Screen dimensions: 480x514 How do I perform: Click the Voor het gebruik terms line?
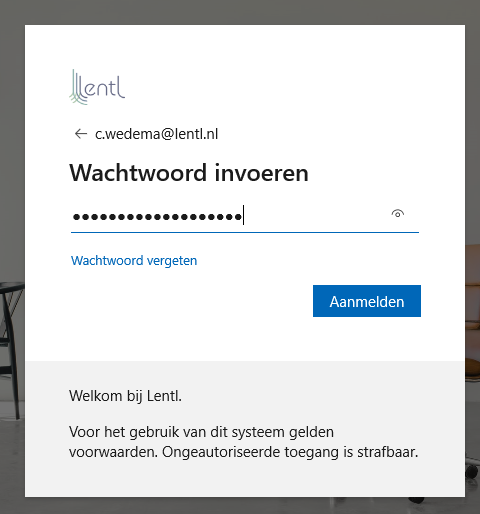click(x=201, y=432)
